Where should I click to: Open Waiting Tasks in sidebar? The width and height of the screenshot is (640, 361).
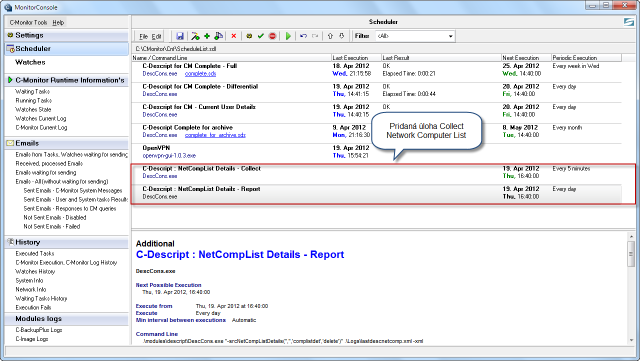pos(32,91)
